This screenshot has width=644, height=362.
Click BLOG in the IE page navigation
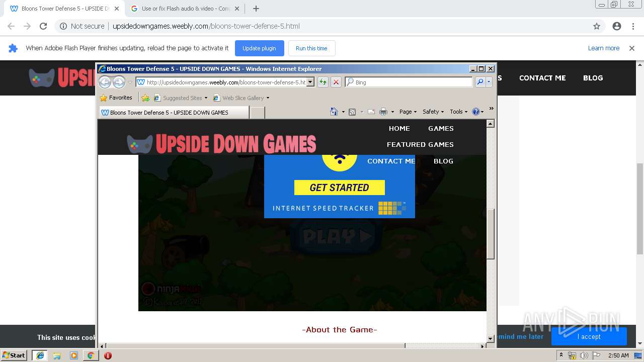point(443,161)
